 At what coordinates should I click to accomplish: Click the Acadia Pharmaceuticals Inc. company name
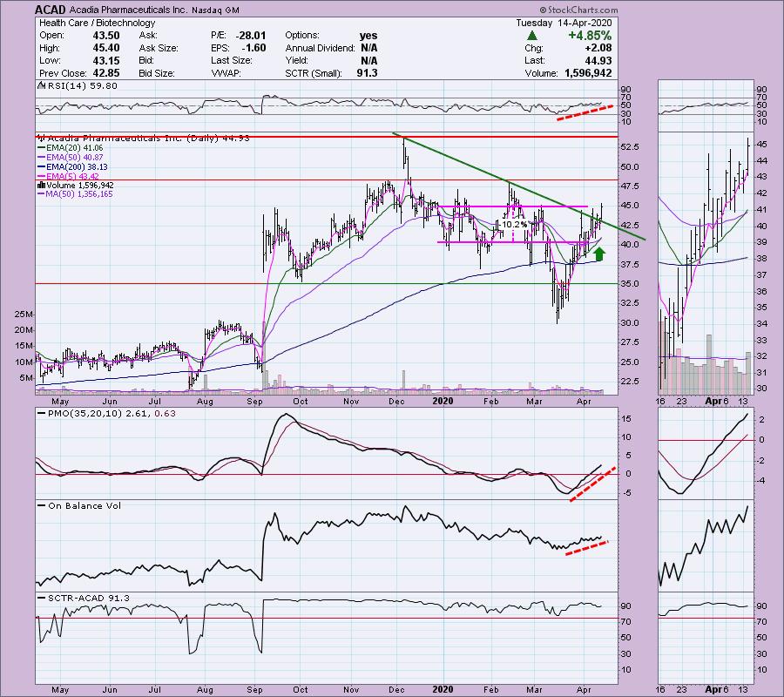[129, 10]
